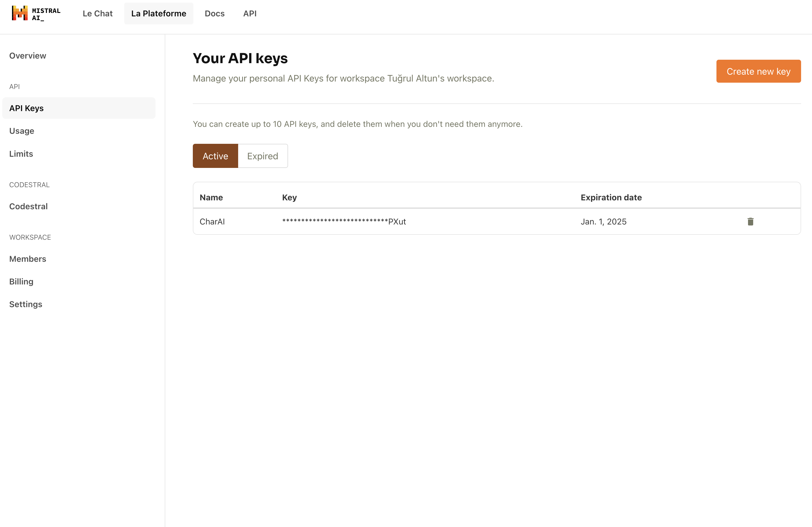Delete the CharAI key with trash icon

tap(750, 222)
